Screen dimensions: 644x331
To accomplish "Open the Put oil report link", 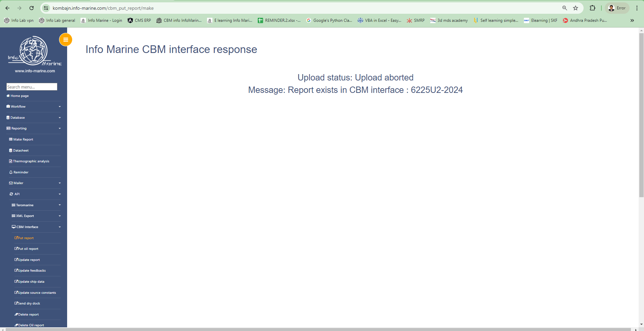I will click(28, 249).
